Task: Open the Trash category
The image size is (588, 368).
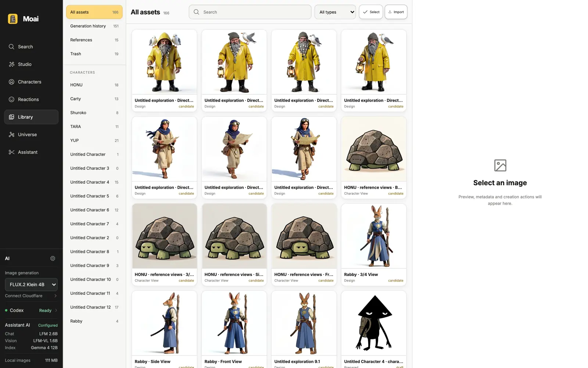Action: (x=94, y=54)
